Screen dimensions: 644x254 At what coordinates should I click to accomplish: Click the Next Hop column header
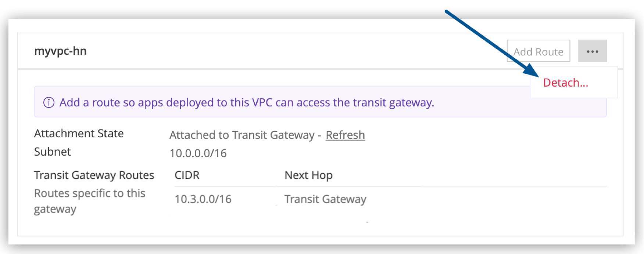(308, 175)
